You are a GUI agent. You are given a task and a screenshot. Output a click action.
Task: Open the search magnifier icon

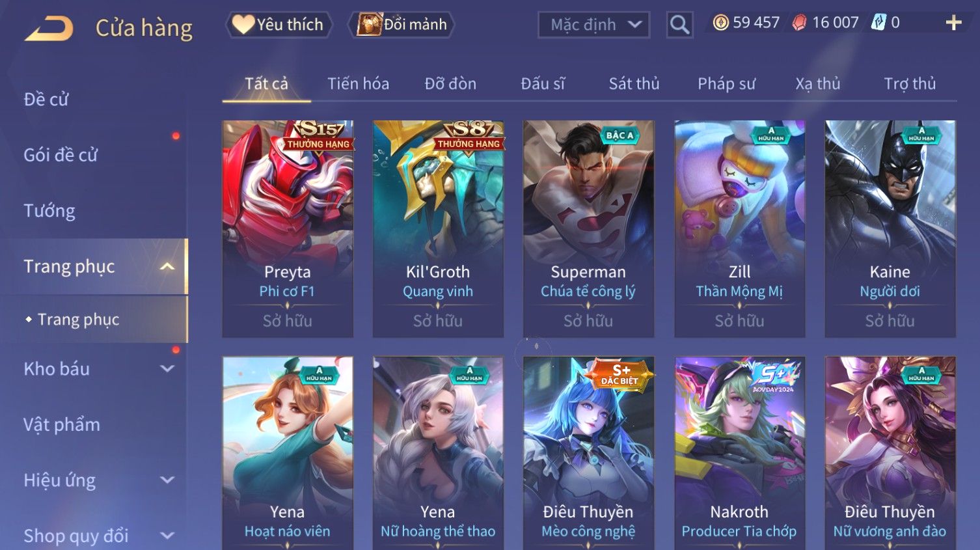[x=679, y=25]
